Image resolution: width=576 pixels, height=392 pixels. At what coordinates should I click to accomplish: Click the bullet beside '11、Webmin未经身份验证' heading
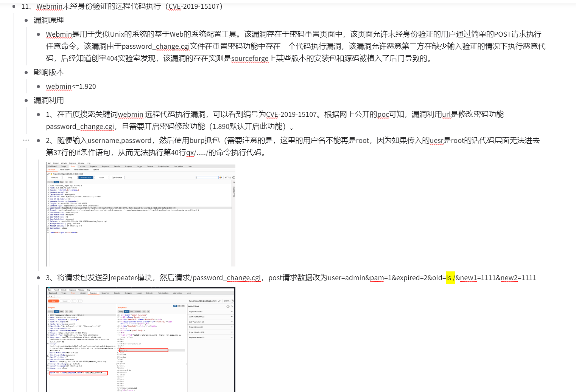coord(14,6)
